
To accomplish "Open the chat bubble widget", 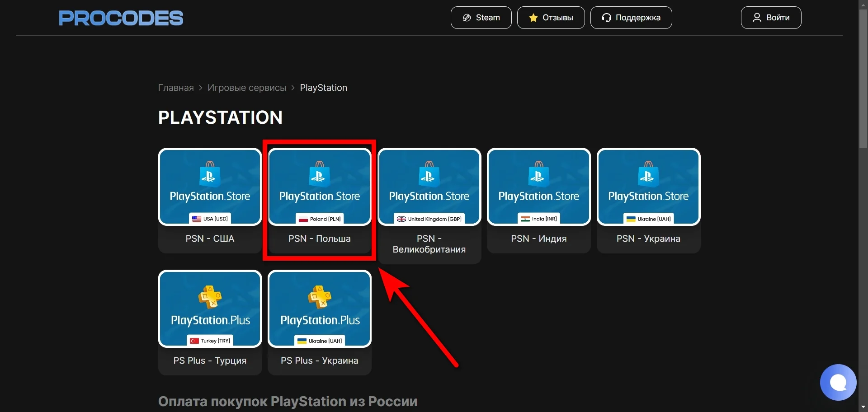I will click(x=838, y=382).
